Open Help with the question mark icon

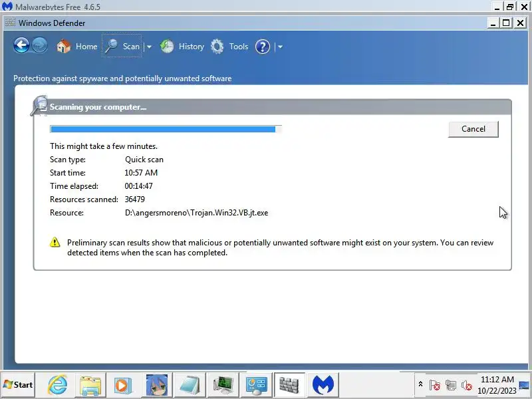(262, 47)
